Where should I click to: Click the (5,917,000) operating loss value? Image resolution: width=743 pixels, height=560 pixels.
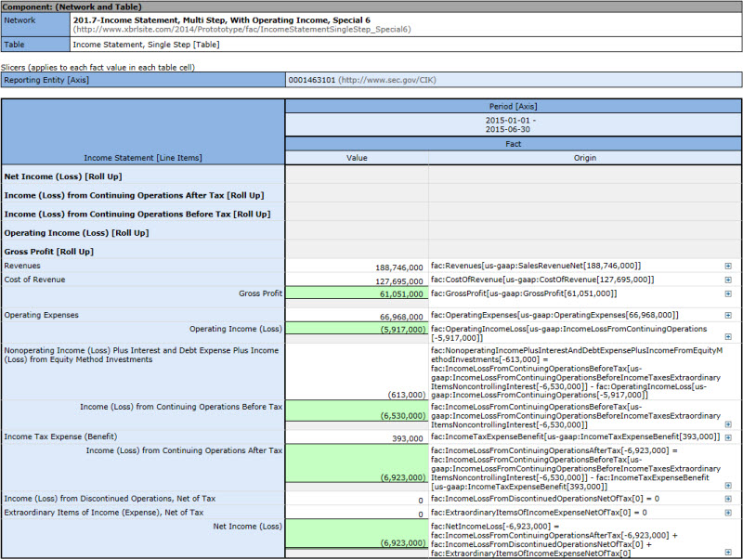pyautogui.click(x=403, y=330)
